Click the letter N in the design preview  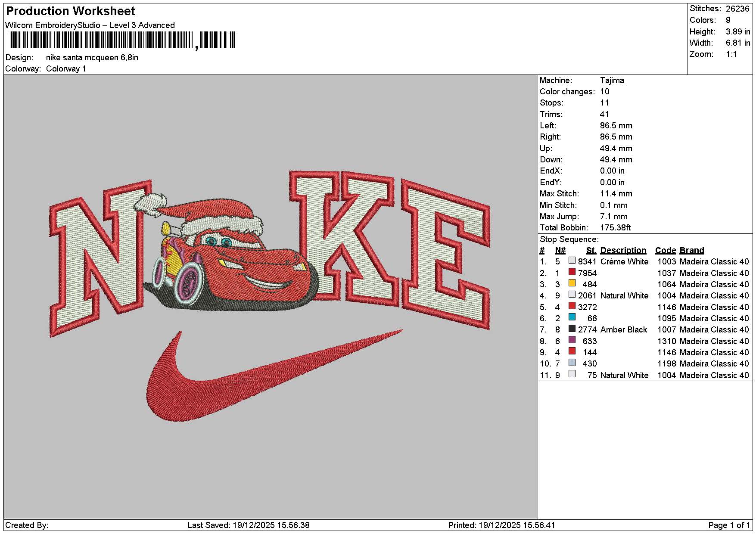click(x=101, y=258)
